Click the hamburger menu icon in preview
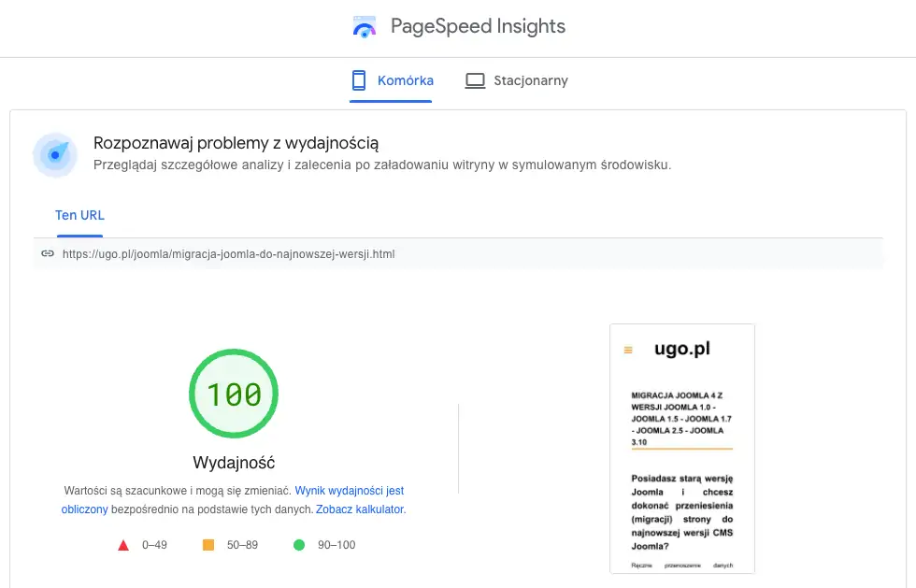 pos(628,351)
